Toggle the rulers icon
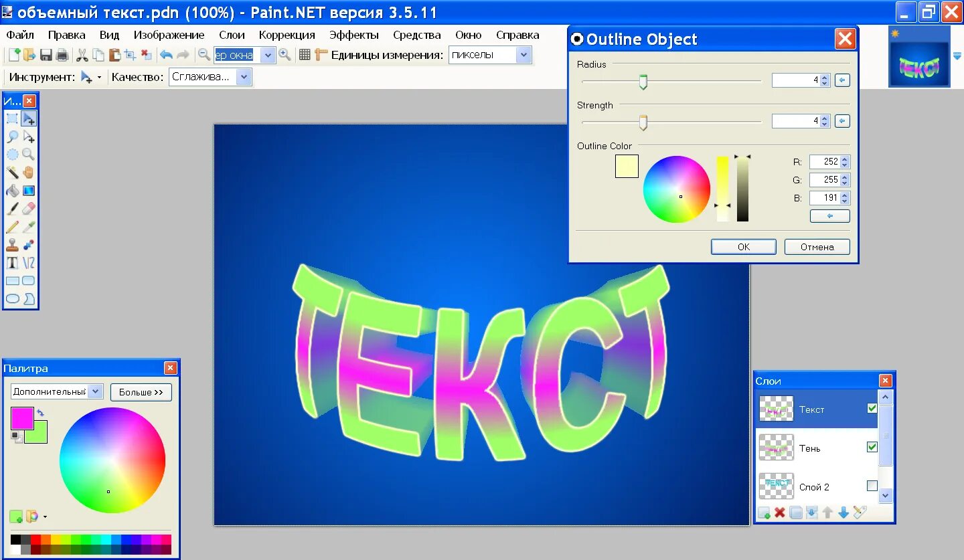 (x=321, y=55)
